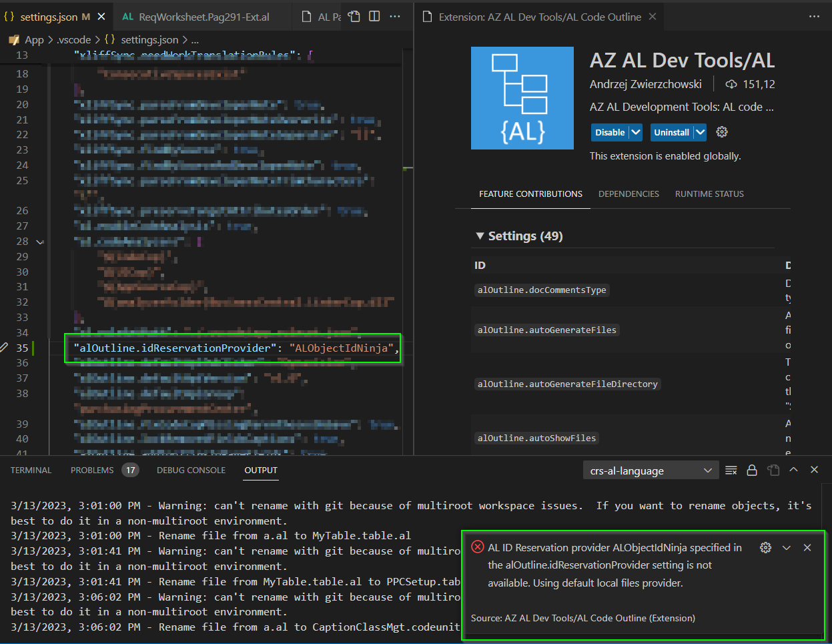Open more actions menu of right editor group
The height and width of the screenshot is (644, 832).
814,17
